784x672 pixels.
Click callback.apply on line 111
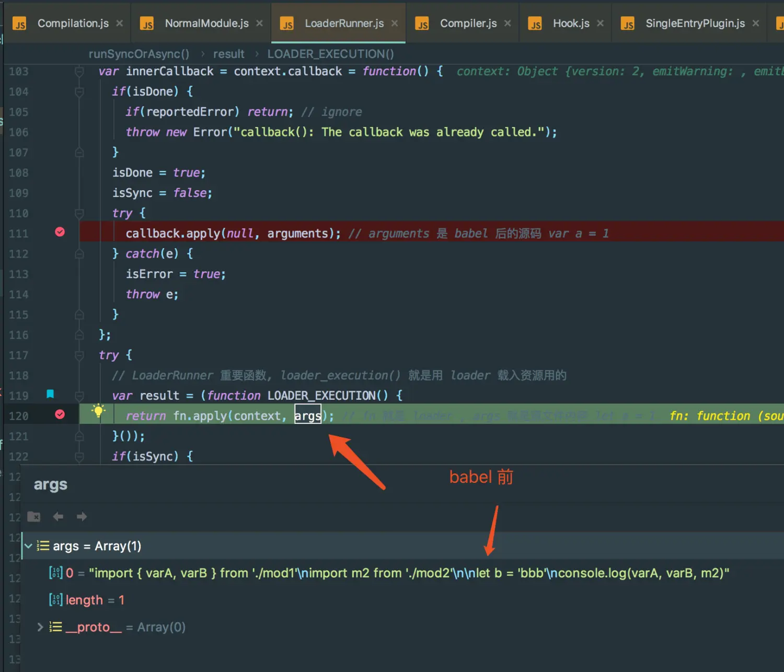[x=173, y=234]
